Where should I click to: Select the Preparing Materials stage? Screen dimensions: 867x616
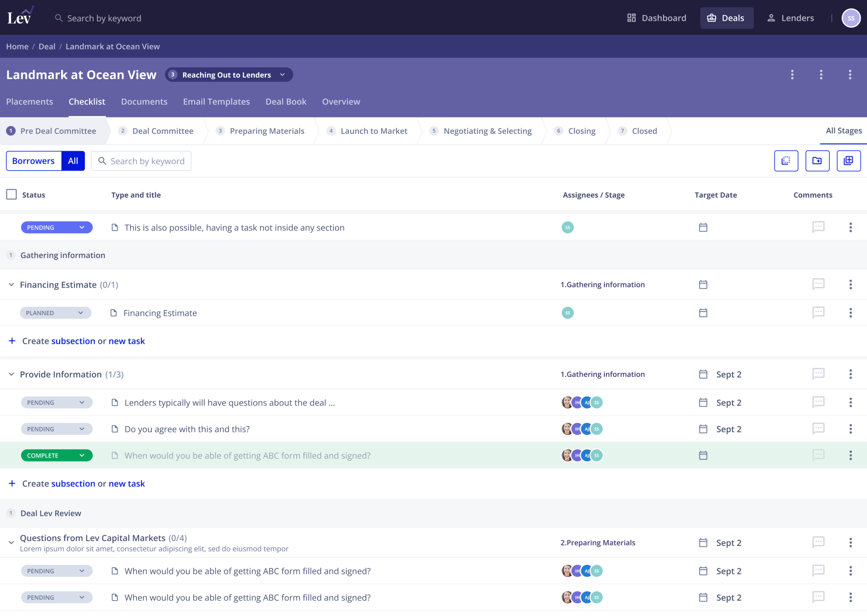[267, 131]
